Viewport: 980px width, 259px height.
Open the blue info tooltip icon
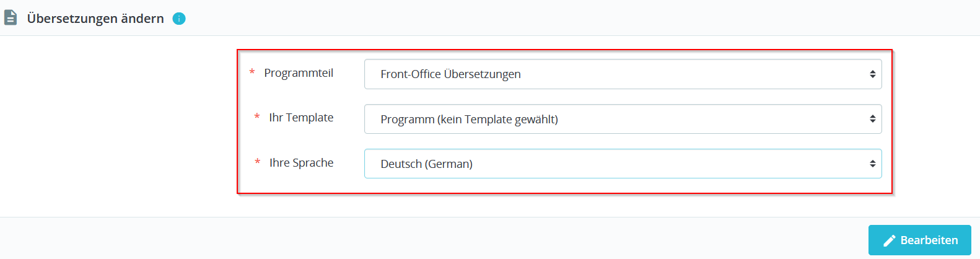179,19
